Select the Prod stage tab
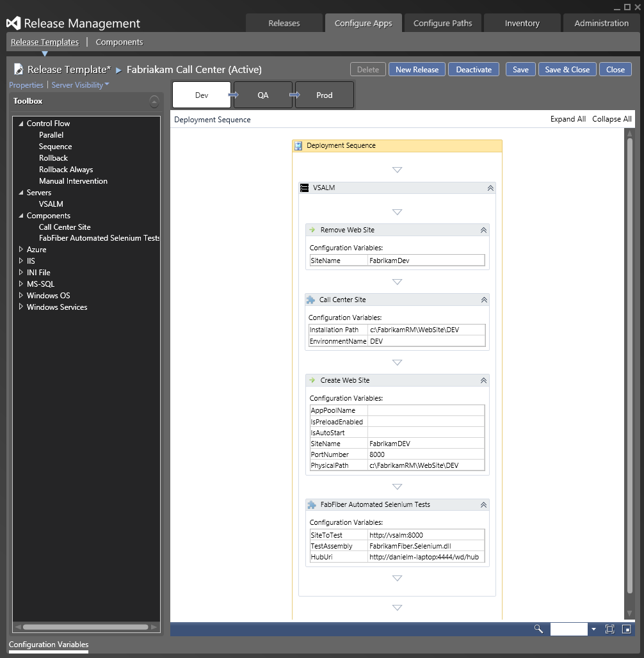The image size is (644, 658). (x=324, y=95)
